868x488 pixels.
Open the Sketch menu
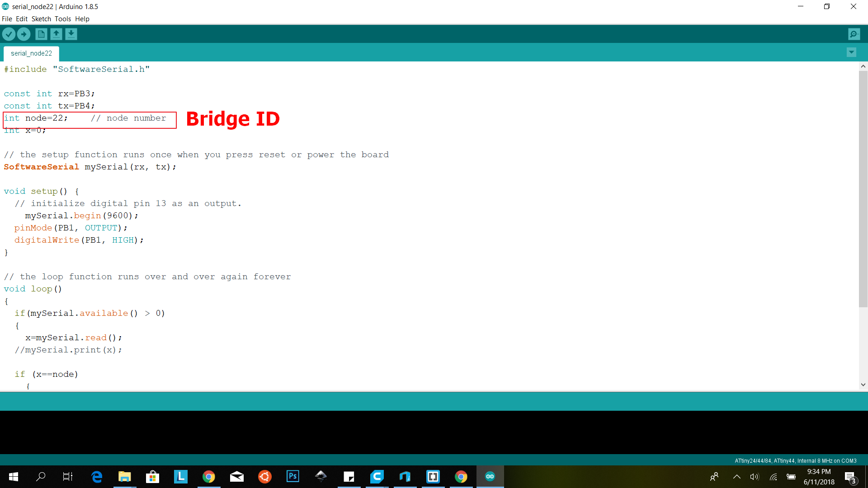coord(41,19)
